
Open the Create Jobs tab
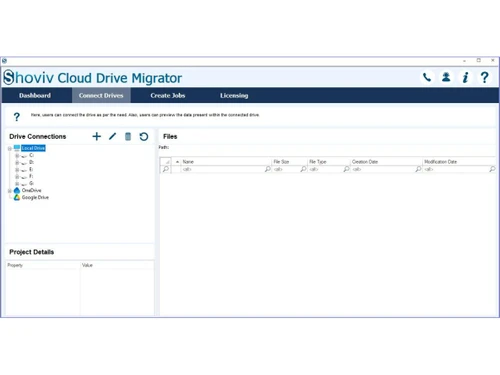click(168, 95)
